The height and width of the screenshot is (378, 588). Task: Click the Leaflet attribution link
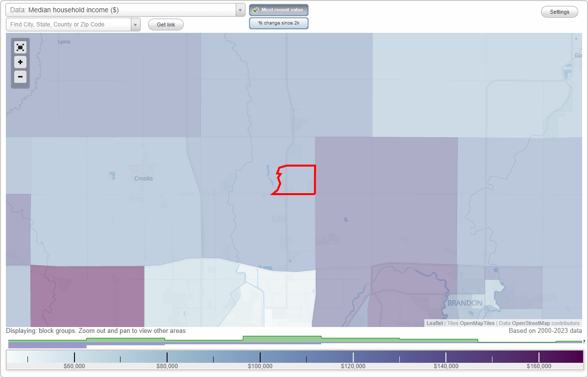(434, 323)
